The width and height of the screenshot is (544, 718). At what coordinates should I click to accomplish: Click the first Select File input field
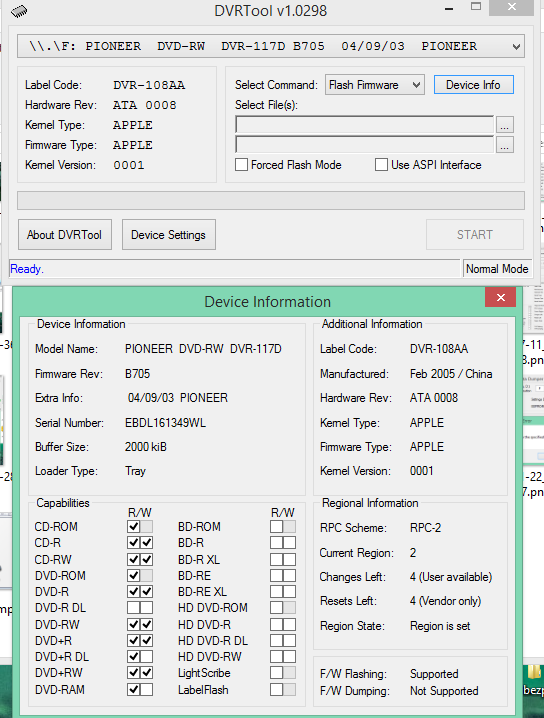coord(364,125)
